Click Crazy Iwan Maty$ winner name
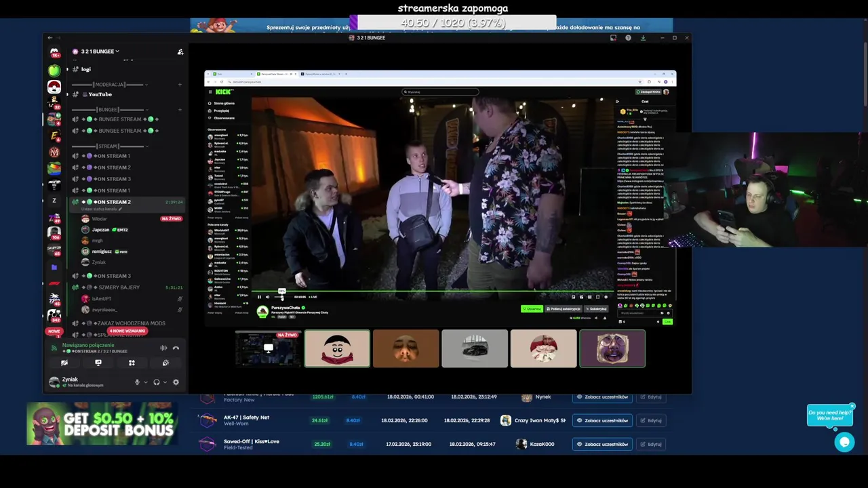 click(540, 420)
